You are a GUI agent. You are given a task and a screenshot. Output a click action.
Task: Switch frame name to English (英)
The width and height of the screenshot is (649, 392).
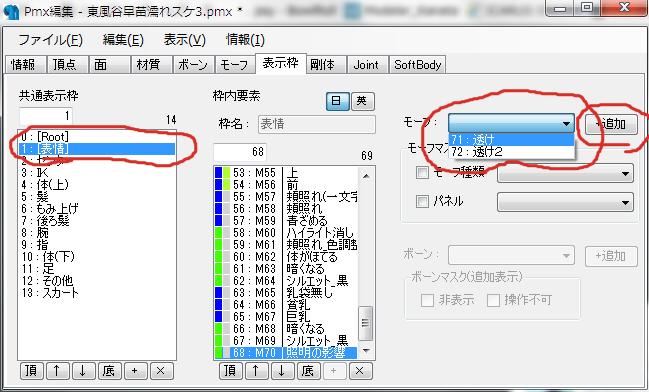(362, 101)
